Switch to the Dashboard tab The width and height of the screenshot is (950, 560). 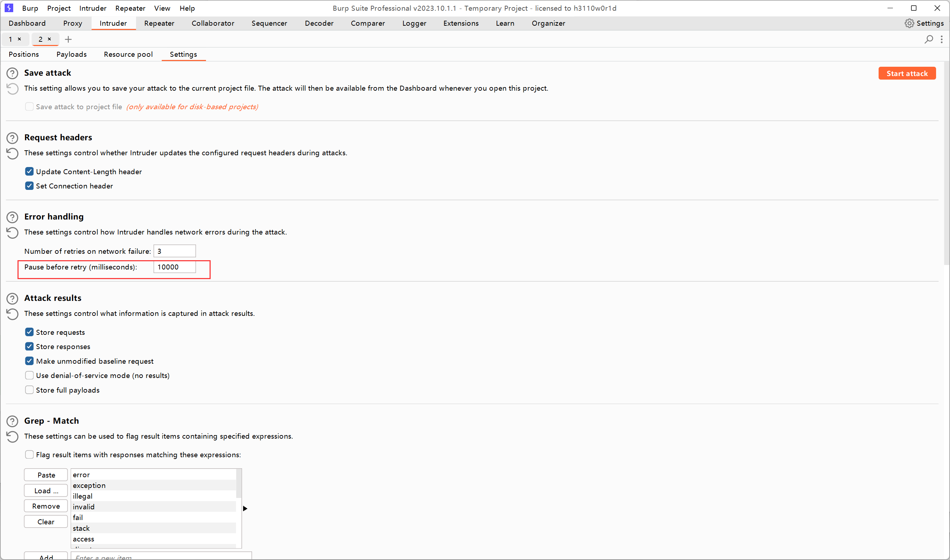27,24
